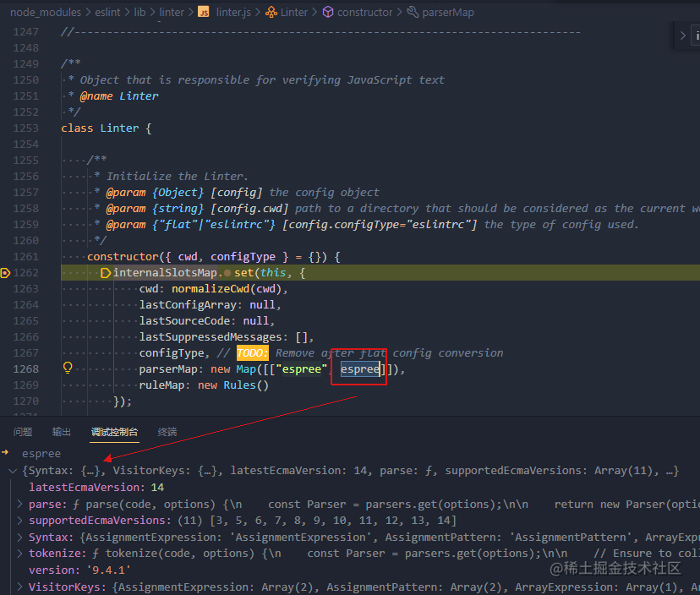Click line number 1253
The image size is (700, 595).
pyautogui.click(x=26, y=128)
